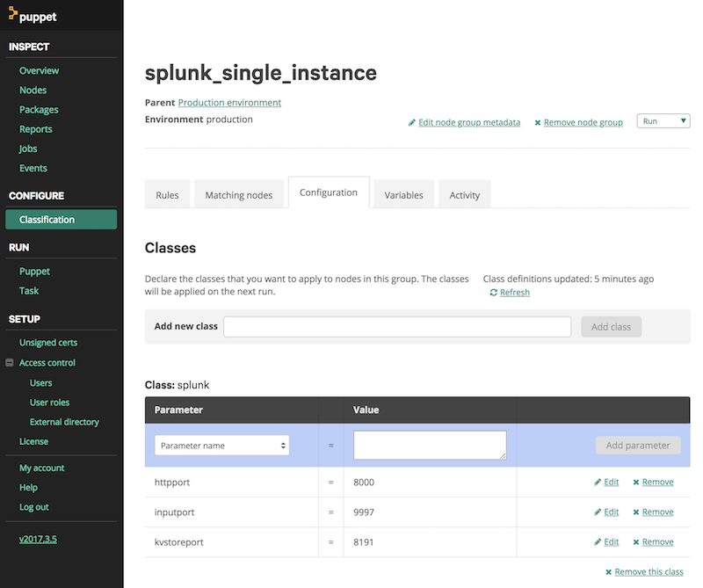Click the Puppet logo icon
This screenshot has height=588, width=703.
click(12, 14)
